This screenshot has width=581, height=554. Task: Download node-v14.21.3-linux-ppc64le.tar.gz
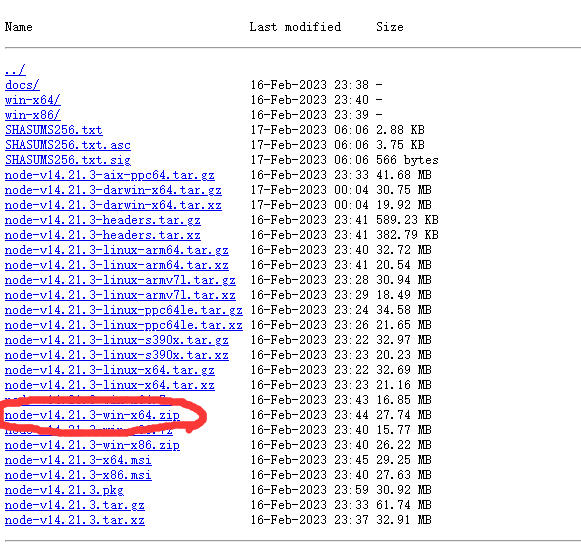coord(124,310)
